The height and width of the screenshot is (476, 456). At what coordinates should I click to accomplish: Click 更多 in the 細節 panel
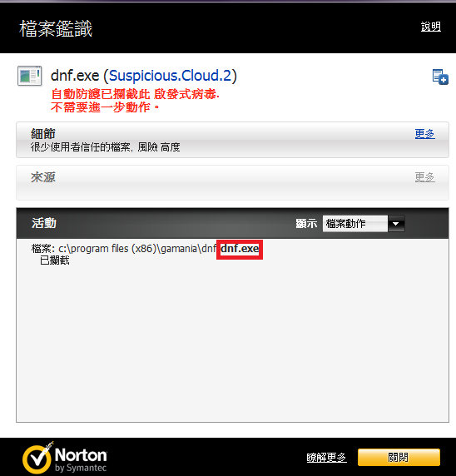424,134
